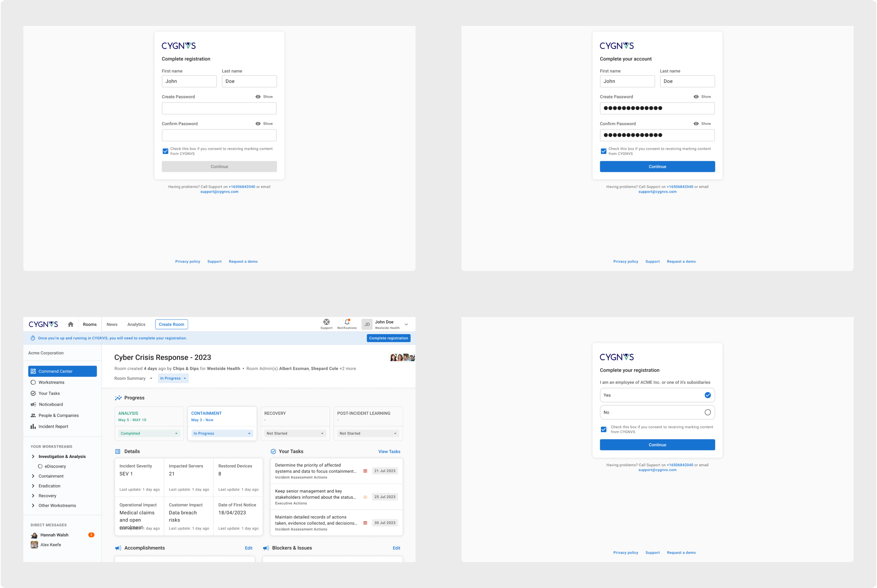Show Confirm Password in Complete registration form

point(264,124)
